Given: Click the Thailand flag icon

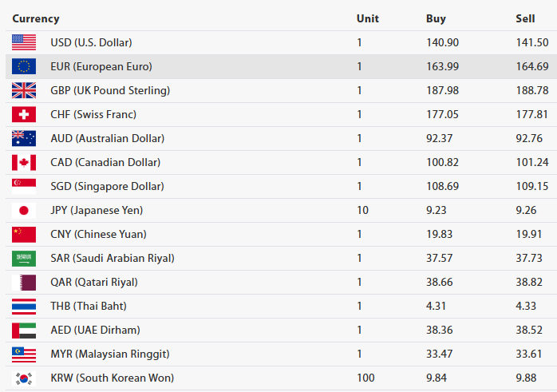Looking at the screenshot, I should (24, 306).
